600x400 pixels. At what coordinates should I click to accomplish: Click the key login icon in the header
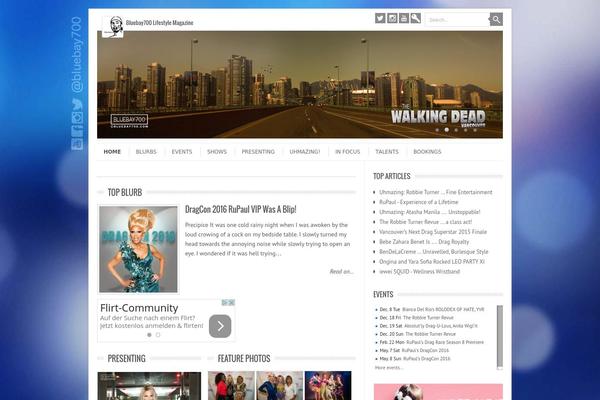tap(416, 18)
